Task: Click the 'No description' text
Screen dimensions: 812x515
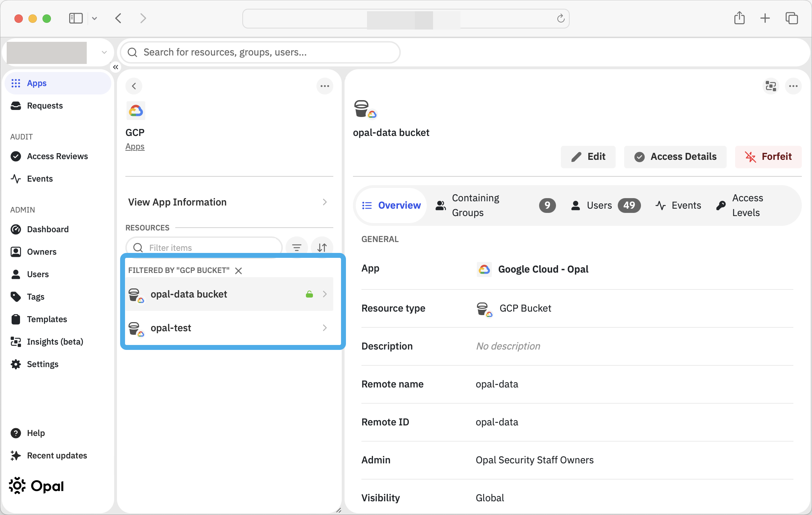Action: 508,346
